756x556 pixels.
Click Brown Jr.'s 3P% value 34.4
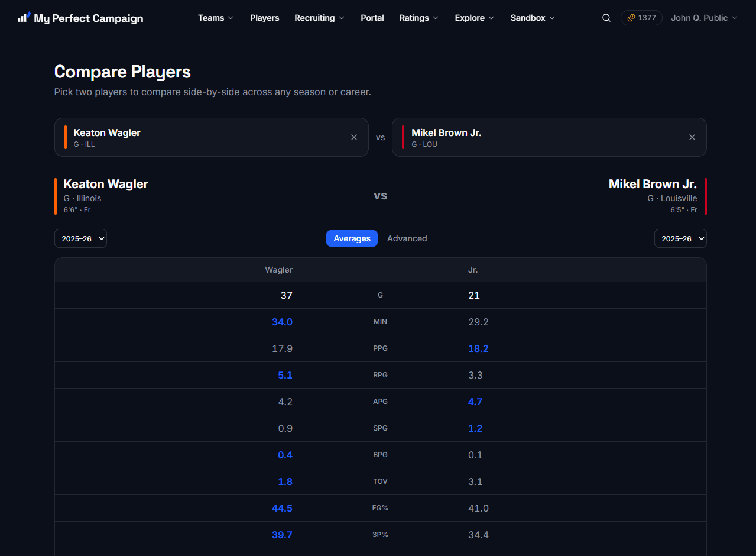[478, 535]
